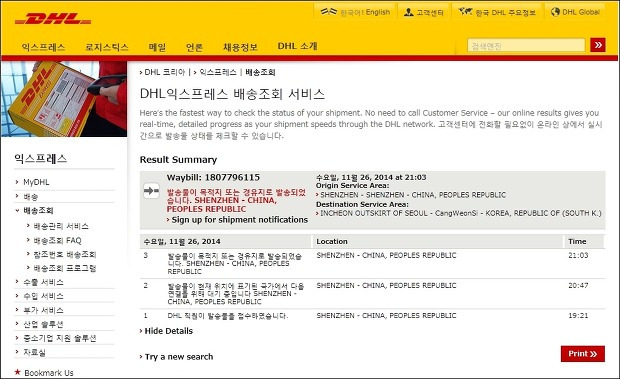Click the Time column header
The image size is (620, 379).
(x=577, y=241)
